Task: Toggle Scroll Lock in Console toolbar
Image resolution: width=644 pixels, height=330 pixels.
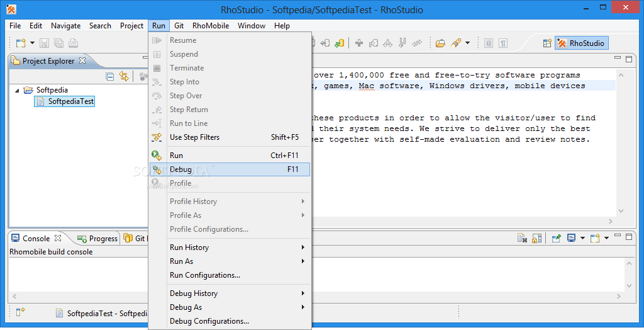Action: 536,238
